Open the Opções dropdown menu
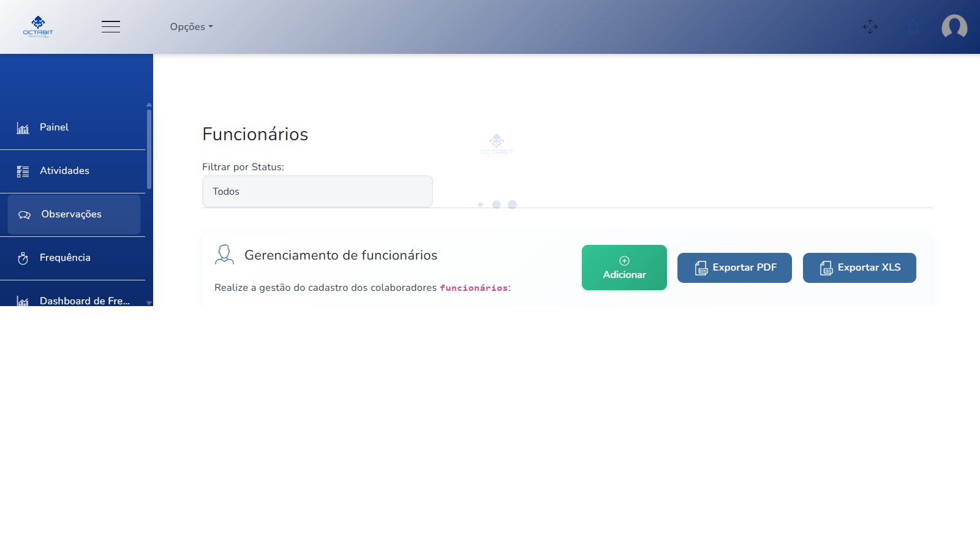This screenshot has height=551, width=980. pos(190,26)
